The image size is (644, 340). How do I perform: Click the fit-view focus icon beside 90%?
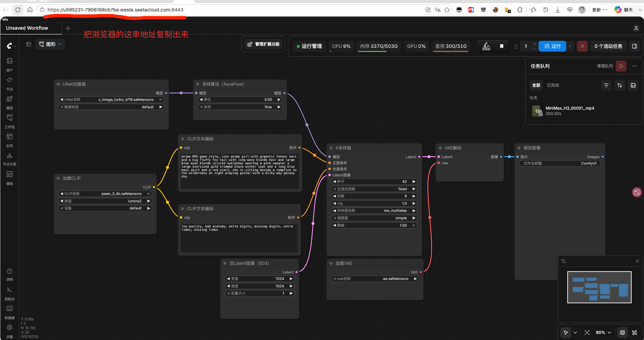pos(587,333)
